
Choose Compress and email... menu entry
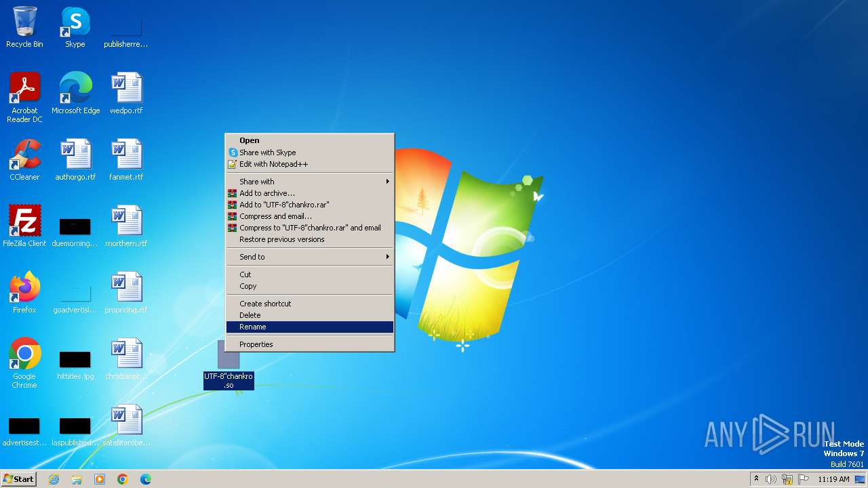coord(309,216)
